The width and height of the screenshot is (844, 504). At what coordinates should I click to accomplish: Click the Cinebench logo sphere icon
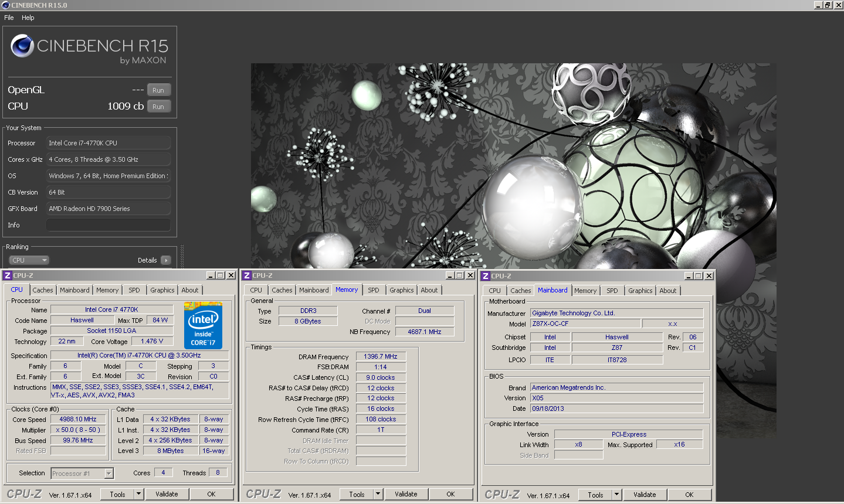point(22,46)
